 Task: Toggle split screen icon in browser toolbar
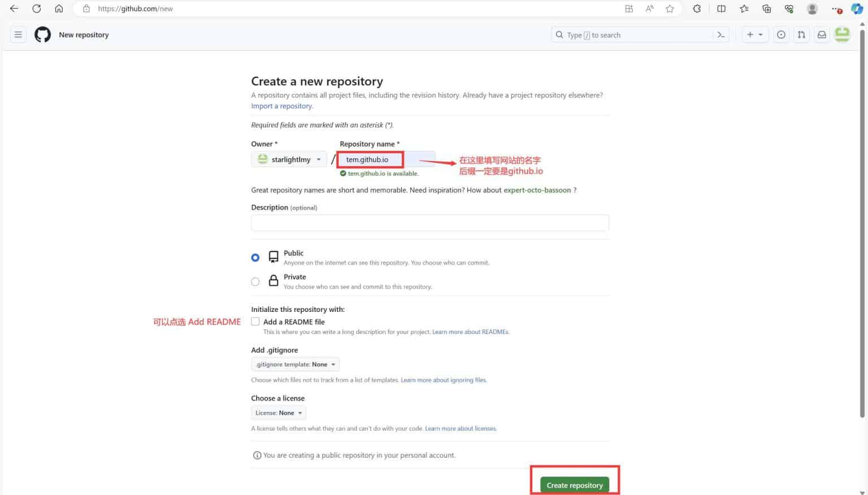tap(722, 8)
